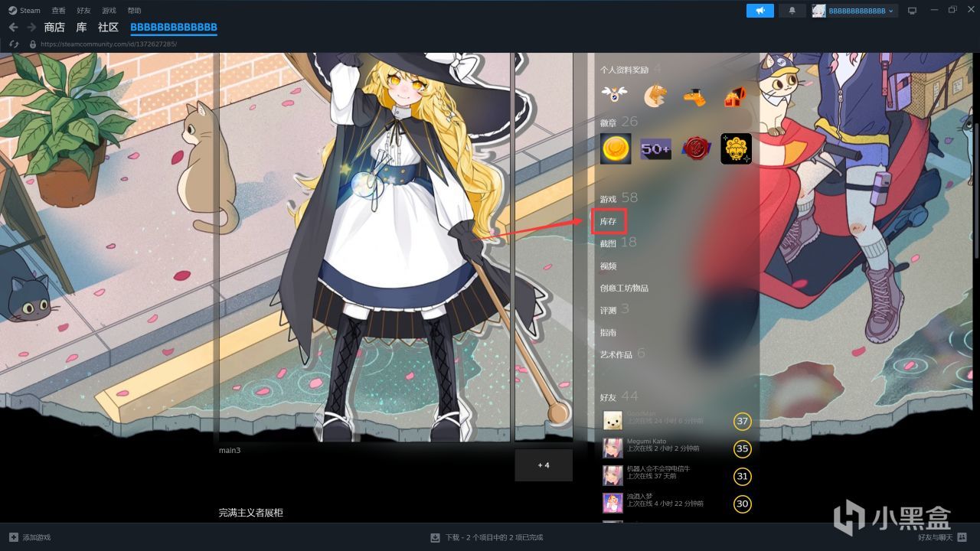Click the orange dinosaur award icon
The image size is (980, 551).
pyautogui.click(x=655, y=96)
